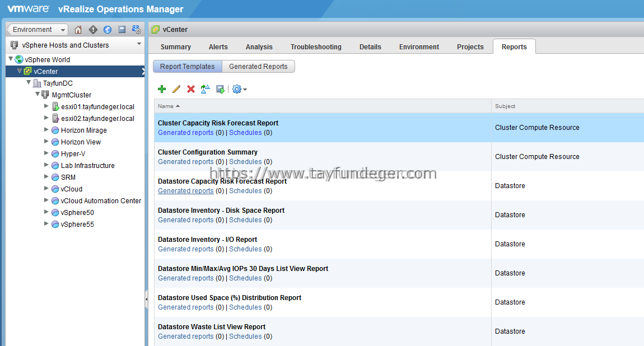Screen dimensions: 644x346
Task: Switch to the Alerts tab
Action: 218,47
